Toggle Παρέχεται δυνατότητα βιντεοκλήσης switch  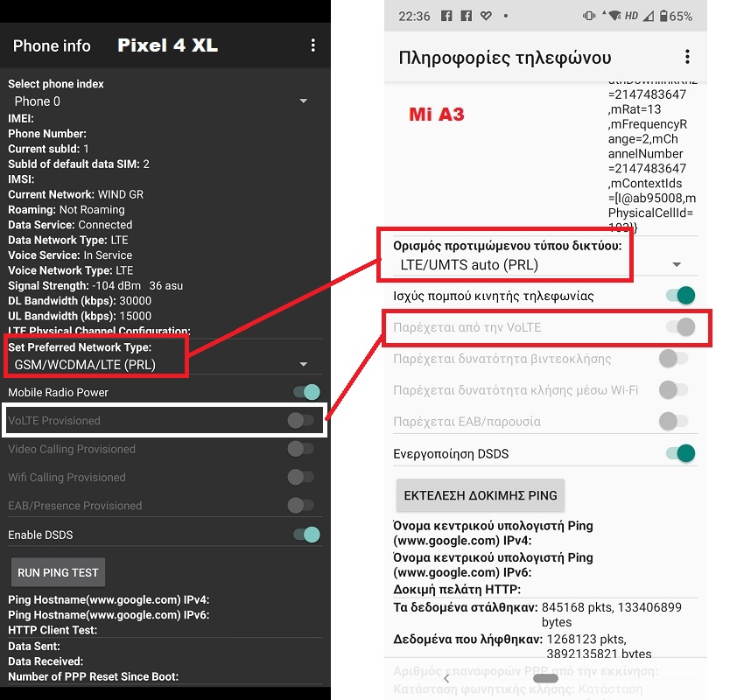pos(673,359)
